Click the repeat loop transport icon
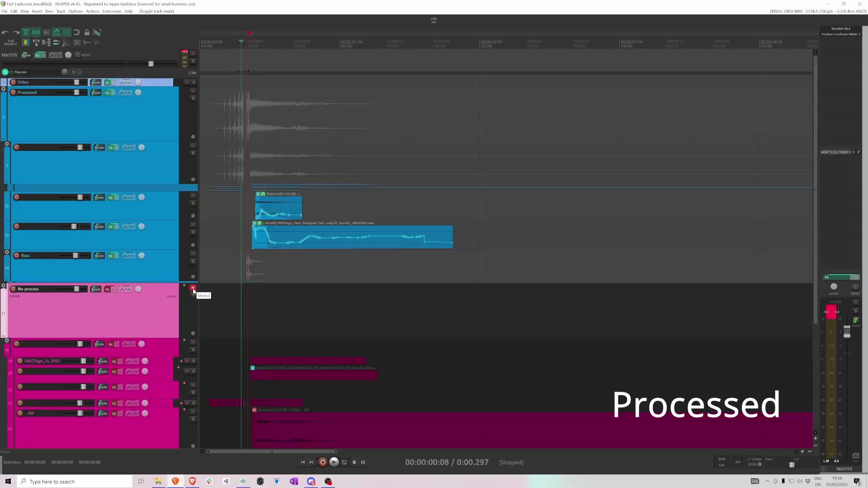The height and width of the screenshot is (488, 868). point(344,462)
